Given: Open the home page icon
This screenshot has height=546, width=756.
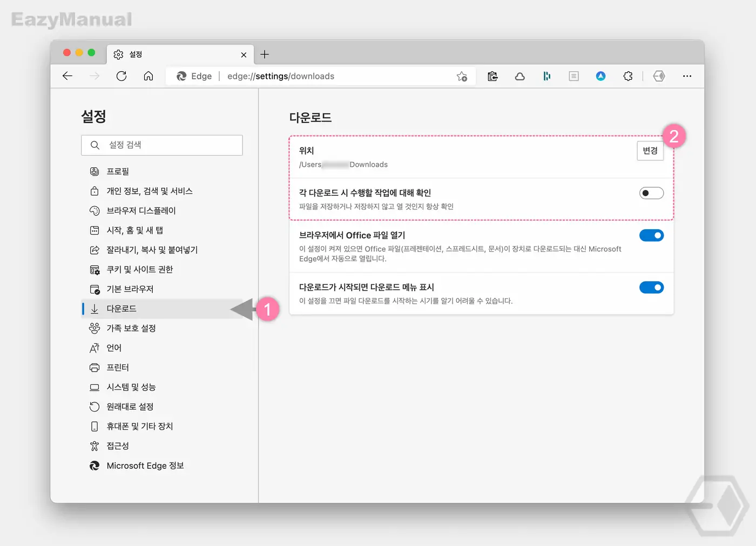Looking at the screenshot, I should [148, 76].
